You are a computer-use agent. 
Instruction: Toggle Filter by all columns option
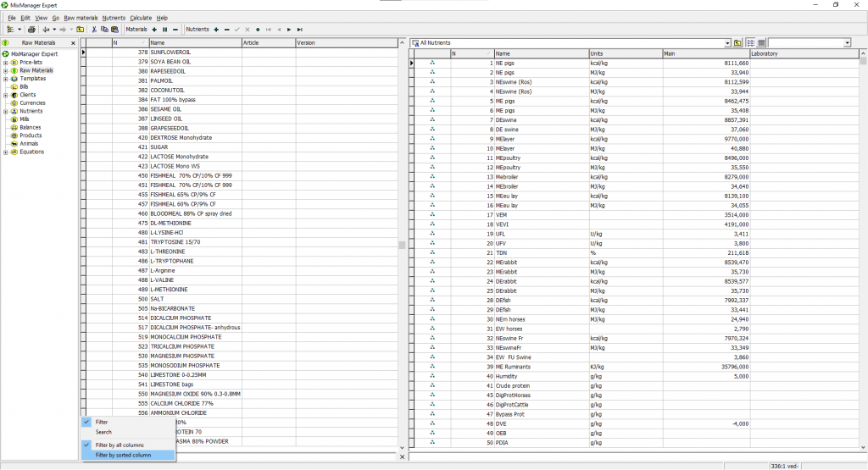tap(119, 445)
